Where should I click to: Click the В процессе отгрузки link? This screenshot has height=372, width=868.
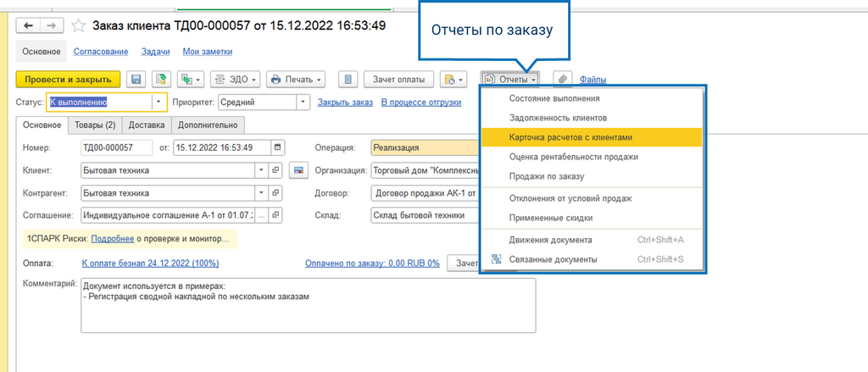pos(421,103)
